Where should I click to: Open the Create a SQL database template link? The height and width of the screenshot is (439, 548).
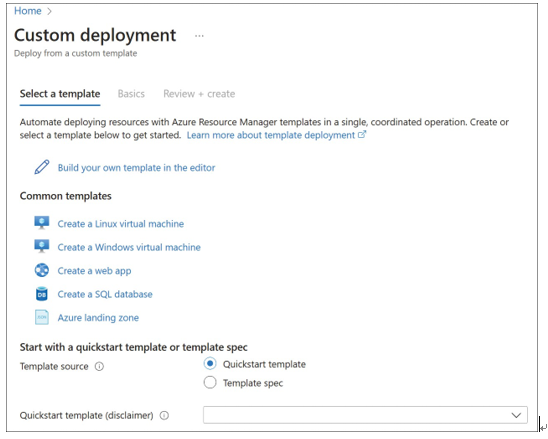105,294
